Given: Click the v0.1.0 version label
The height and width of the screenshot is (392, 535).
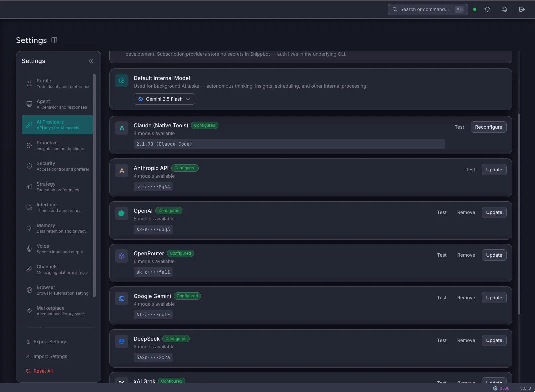Looking at the screenshot, I should pyautogui.click(x=525, y=388).
